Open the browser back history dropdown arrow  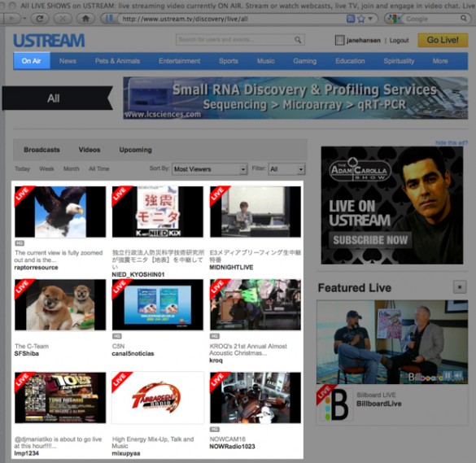click(x=24, y=19)
